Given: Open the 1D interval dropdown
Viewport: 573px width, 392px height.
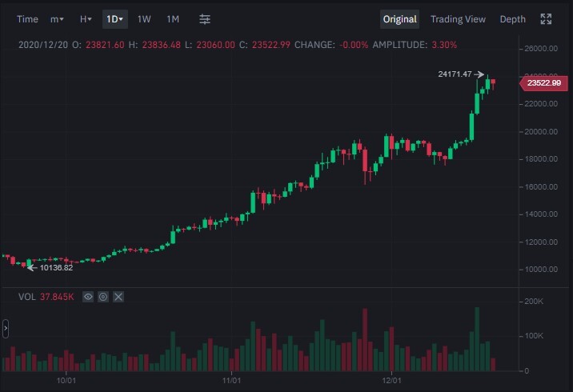Looking at the screenshot, I should pyautogui.click(x=114, y=19).
